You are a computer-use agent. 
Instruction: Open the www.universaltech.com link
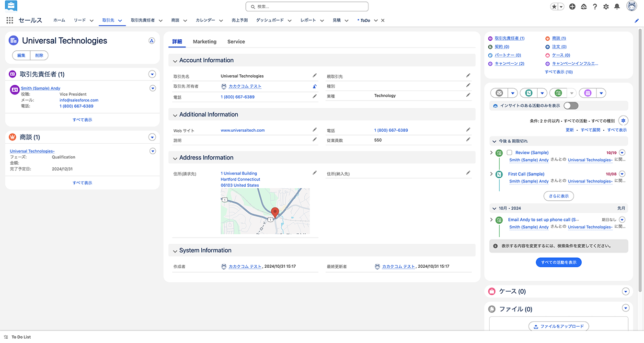click(242, 130)
